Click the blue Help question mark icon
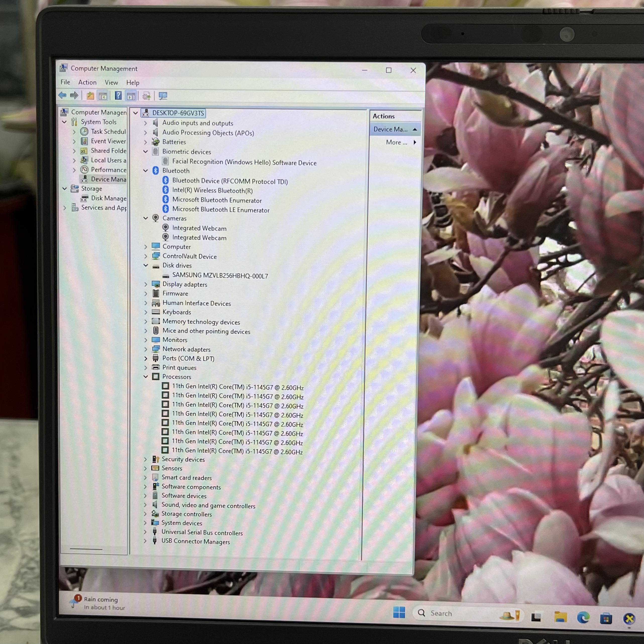The image size is (644, 644). coord(118,96)
